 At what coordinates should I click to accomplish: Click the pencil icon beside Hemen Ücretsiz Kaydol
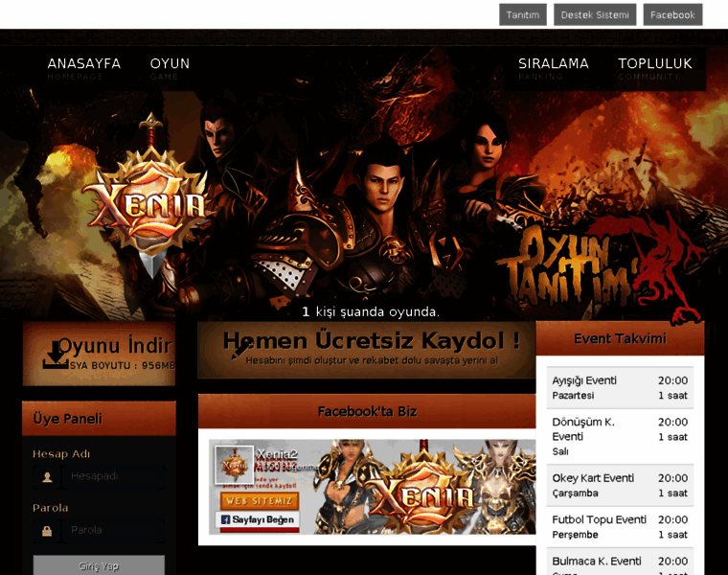240,350
